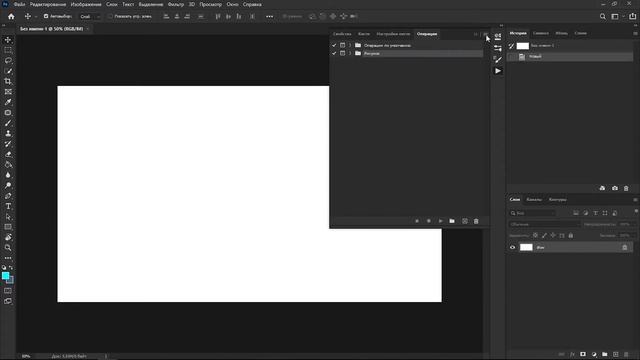Select the Blur tool drop icon
This screenshot has height=360, width=640.
[8, 175]
